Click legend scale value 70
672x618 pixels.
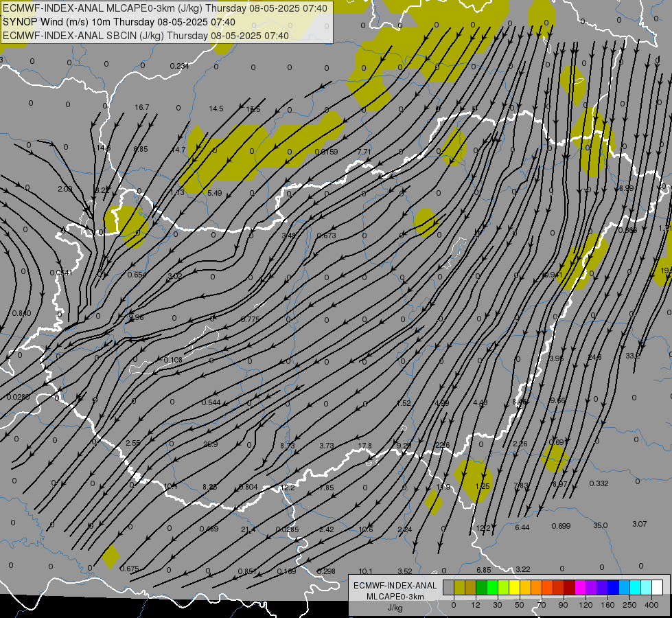[542, 605]
